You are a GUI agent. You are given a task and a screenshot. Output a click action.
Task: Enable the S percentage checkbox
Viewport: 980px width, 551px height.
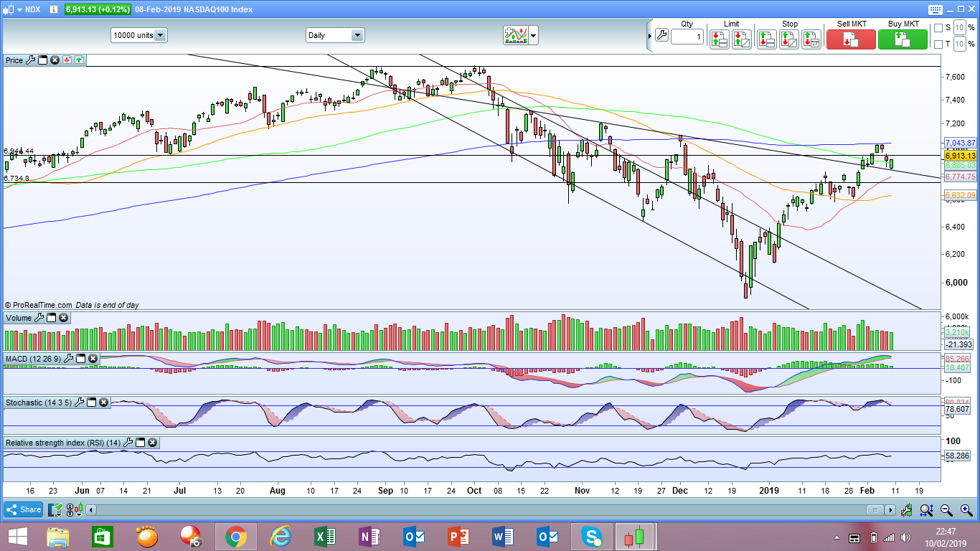(x=938, y=28)
